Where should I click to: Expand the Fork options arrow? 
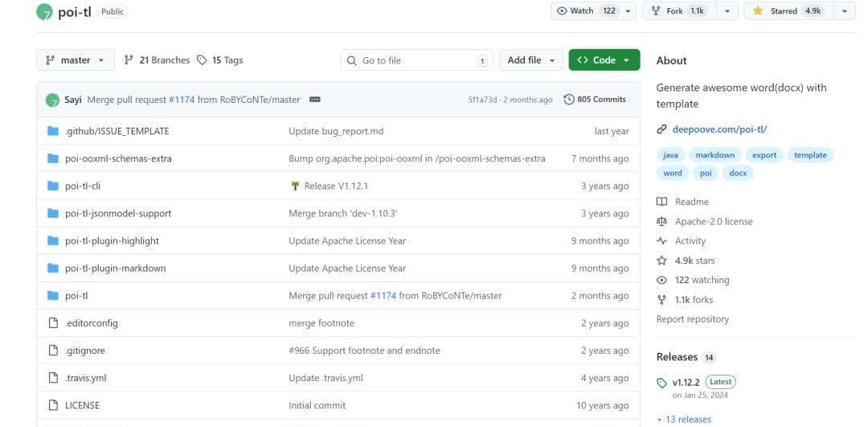click(x=727, y=11)
